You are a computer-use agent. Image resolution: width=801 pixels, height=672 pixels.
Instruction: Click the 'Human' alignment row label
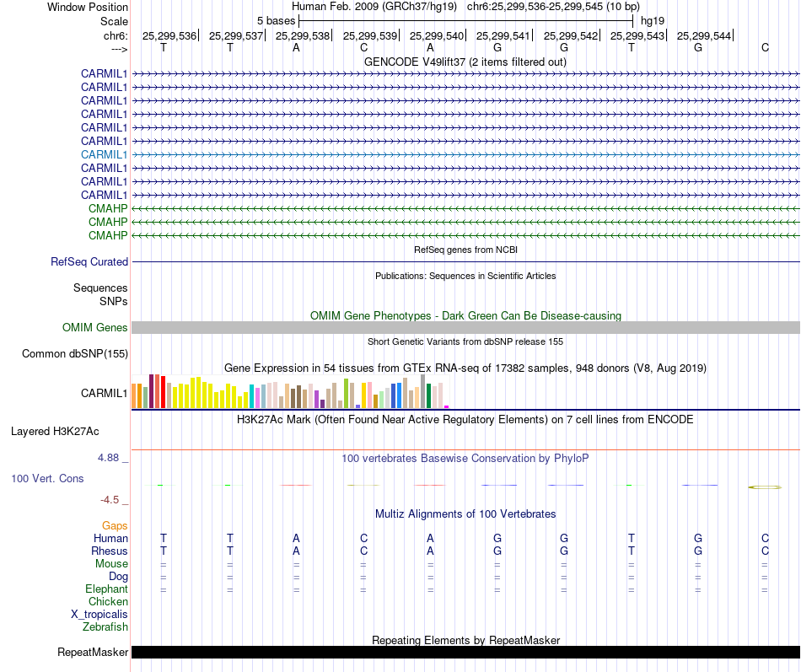(x=110, y=538)
